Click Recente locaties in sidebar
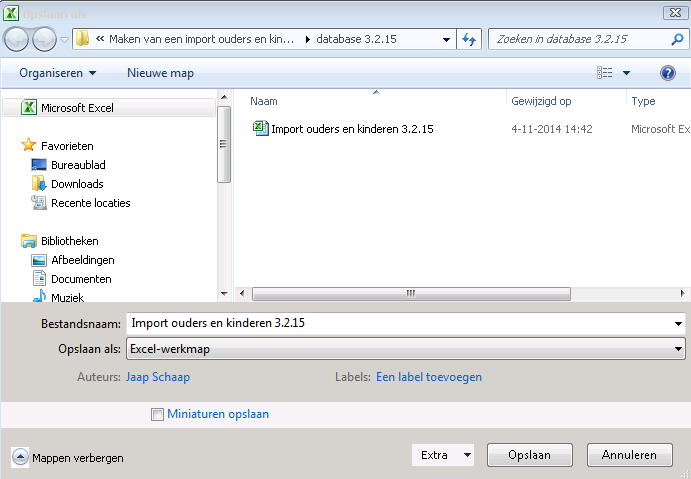Viewport: 691px width, 479px height. (90, 203)
